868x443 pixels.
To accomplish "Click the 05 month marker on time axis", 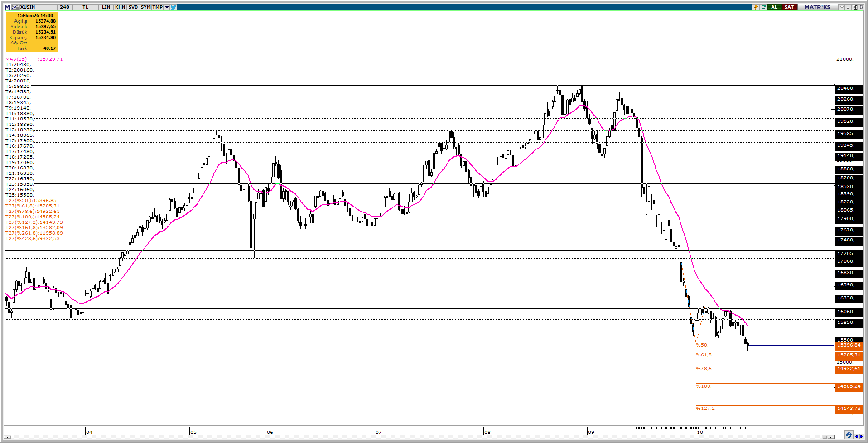I will 193,432.
